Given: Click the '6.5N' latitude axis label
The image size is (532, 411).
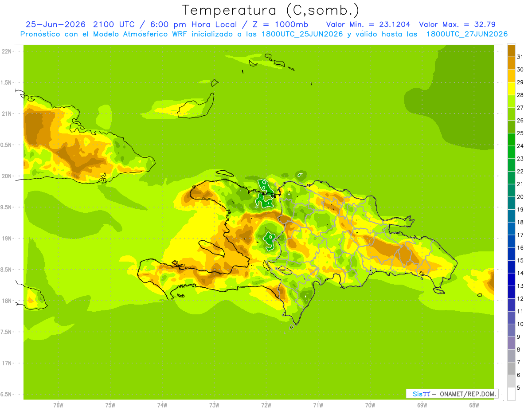Looking at the screenshot, I should tap(6, 394).
